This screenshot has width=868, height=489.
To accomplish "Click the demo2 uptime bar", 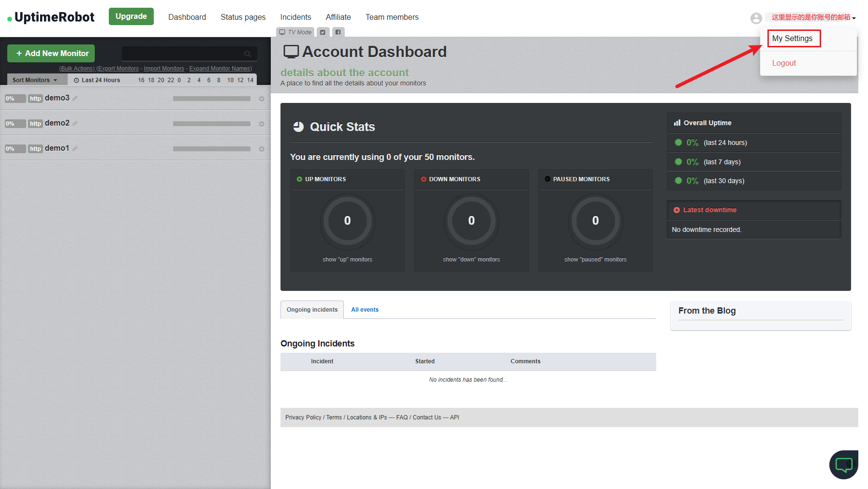I will [x=211, y=124].
